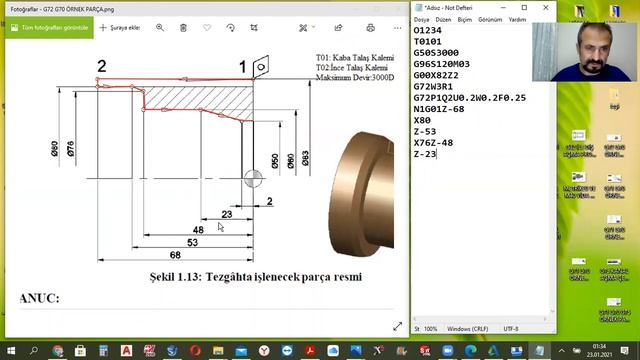Print the image with the printer icon

(370, 28)
